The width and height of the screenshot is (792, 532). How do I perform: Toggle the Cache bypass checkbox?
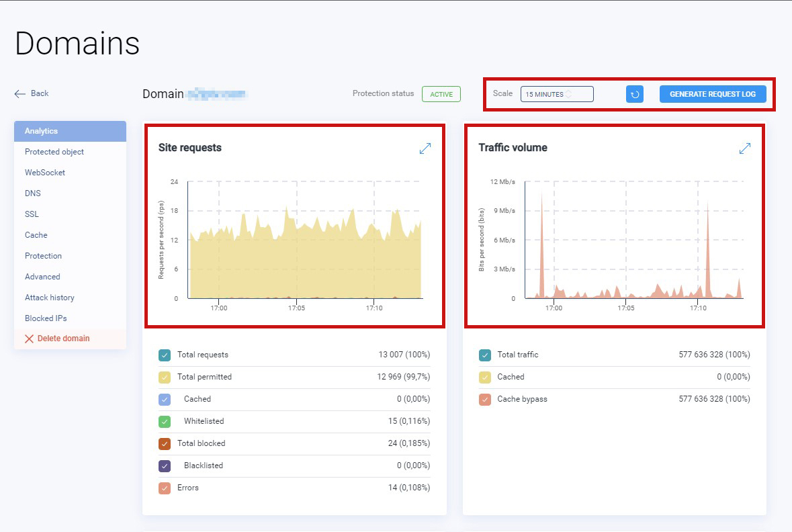point(485,400)
